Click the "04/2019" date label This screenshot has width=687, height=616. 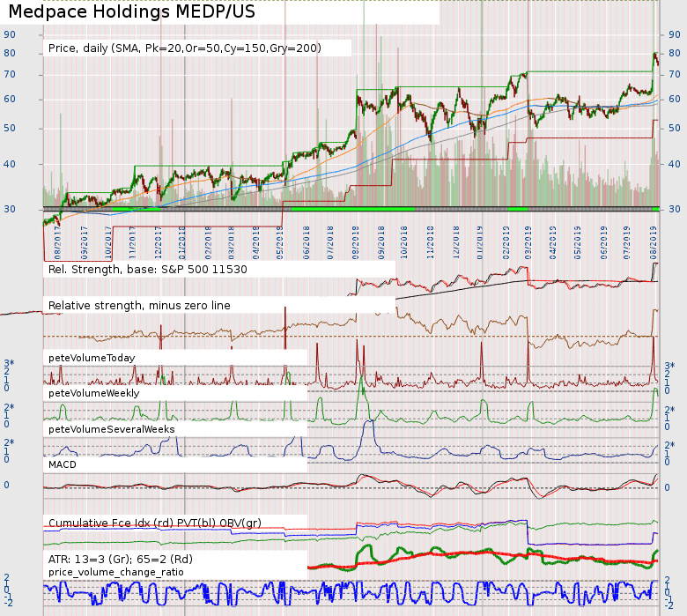553,242
